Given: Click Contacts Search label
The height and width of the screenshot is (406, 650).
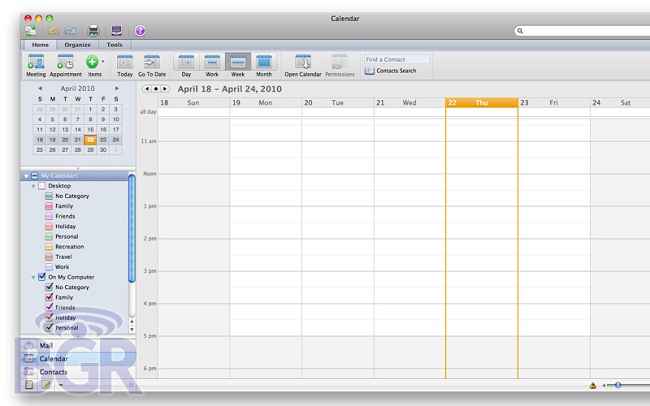Looking at the screenshot, I should click(396, 71).
